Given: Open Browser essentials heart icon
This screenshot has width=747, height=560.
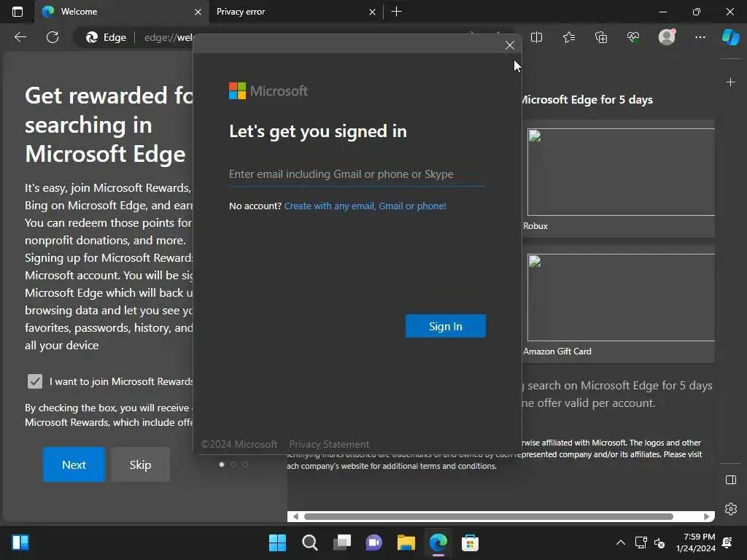Looking at the screenshot, I should coord(633,37).
